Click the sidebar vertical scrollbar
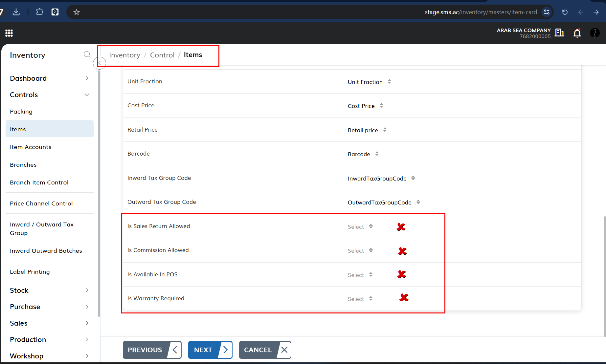606x364 pixels. (x=99, y=194)
